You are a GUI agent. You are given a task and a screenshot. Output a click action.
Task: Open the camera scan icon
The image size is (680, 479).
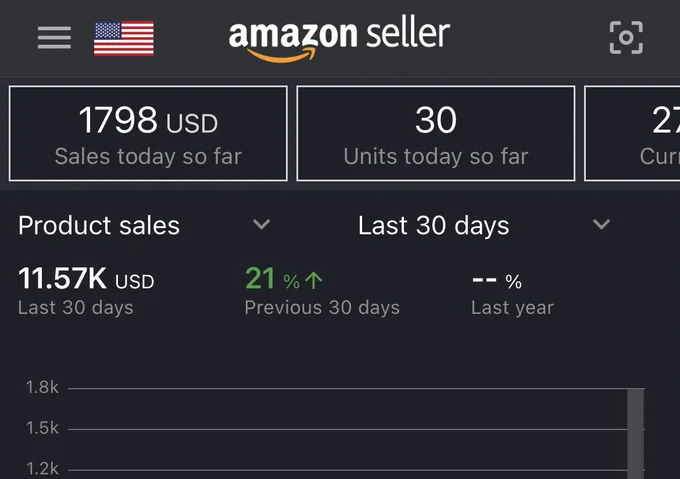click(626, 38)
